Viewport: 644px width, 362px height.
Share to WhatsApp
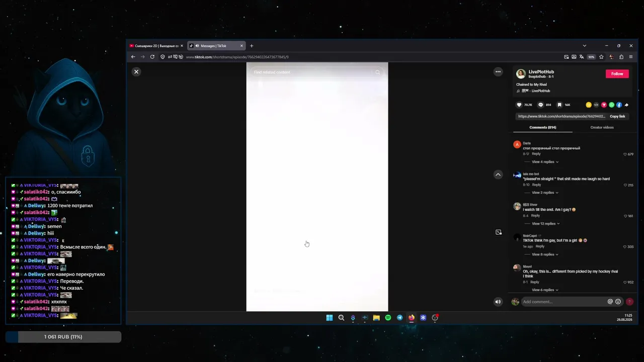click(611, 105)
